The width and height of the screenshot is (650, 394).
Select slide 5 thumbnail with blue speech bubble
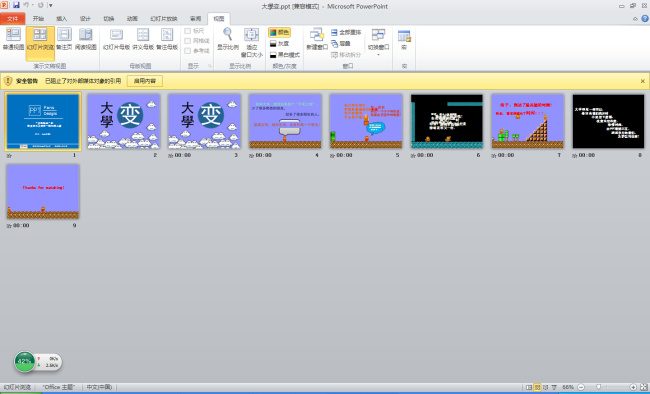pos(366,121)
